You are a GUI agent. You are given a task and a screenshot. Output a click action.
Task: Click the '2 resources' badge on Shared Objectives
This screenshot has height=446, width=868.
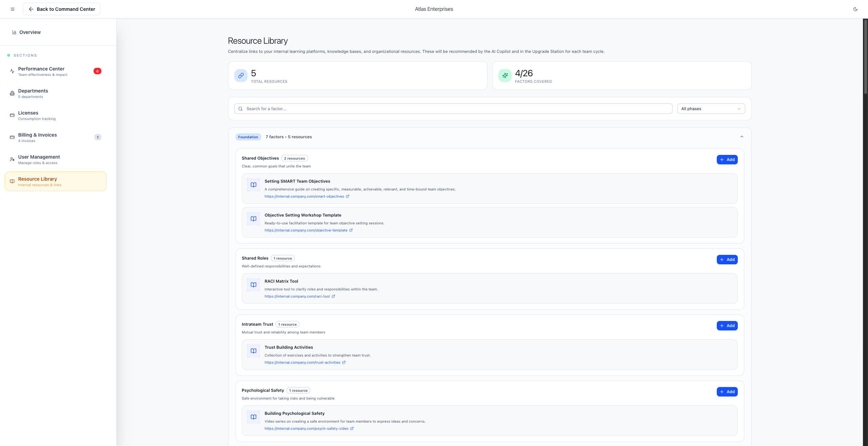[x=294, y=158]
